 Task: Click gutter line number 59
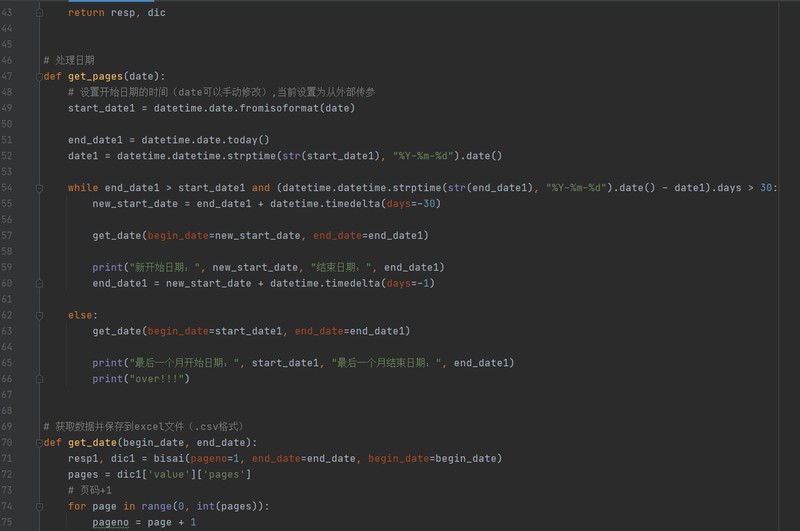click(x=7, y=267)
